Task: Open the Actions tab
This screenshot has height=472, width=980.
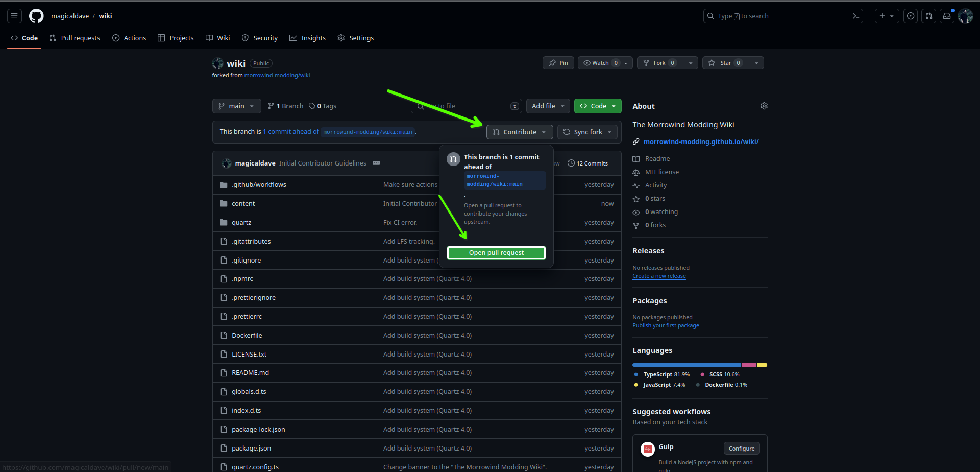Action: 129,38
